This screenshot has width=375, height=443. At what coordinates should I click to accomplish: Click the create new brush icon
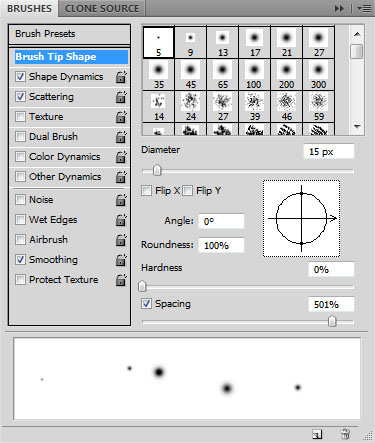[x=317, y=434]
